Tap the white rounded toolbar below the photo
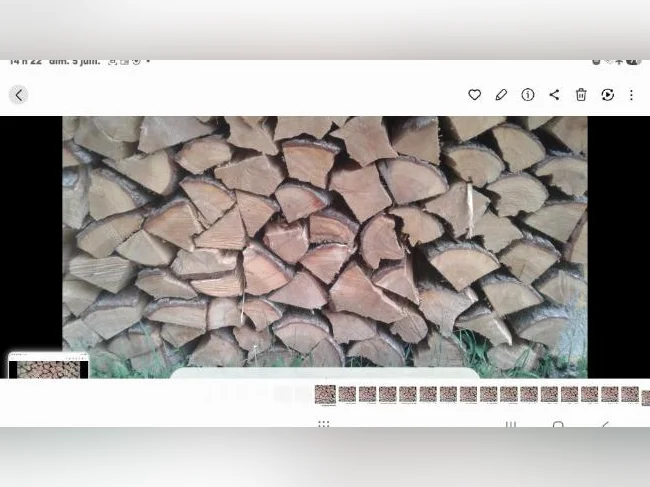650x487 pixels. tap(325, 373)
